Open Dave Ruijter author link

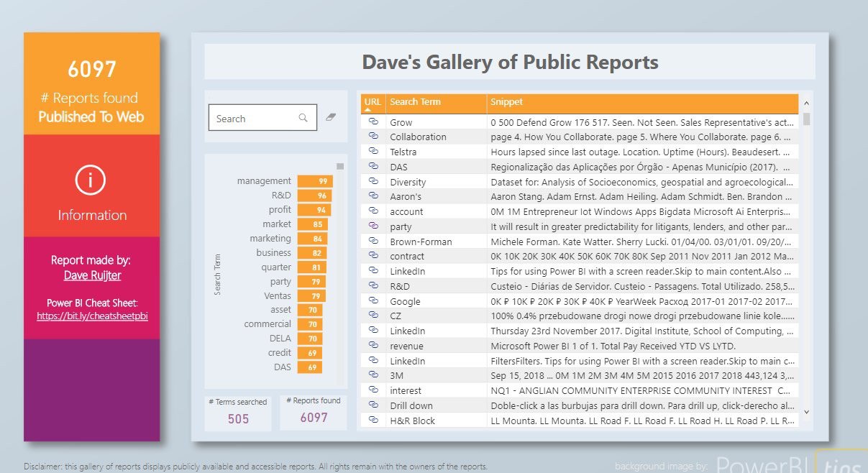coord(91,275)
